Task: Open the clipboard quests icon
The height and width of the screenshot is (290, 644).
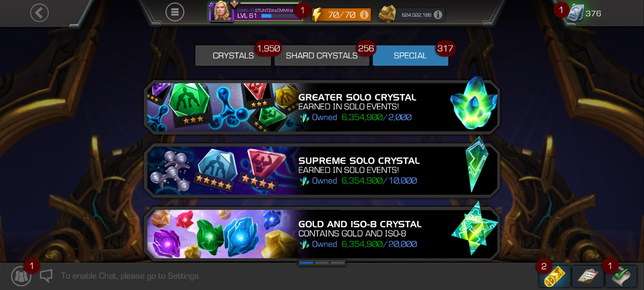Action: (x=588, y=277)
